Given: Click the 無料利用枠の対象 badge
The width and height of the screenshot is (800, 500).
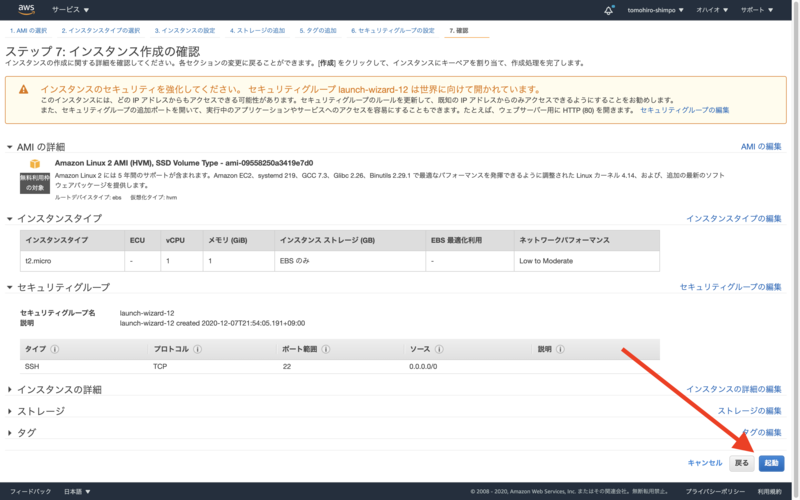Looking at the screenshot, I should pyautogui.click(x=35, y=183).
